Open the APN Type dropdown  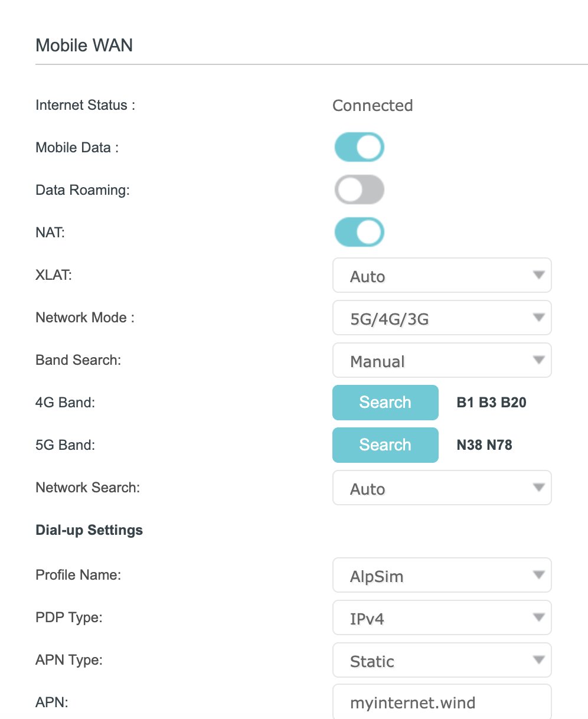point(442,661)
